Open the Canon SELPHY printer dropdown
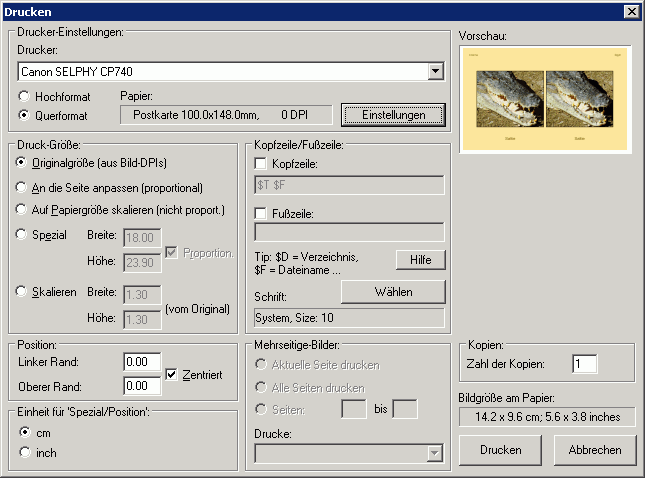This screenshot has height=478, width=645. point(435,71)
